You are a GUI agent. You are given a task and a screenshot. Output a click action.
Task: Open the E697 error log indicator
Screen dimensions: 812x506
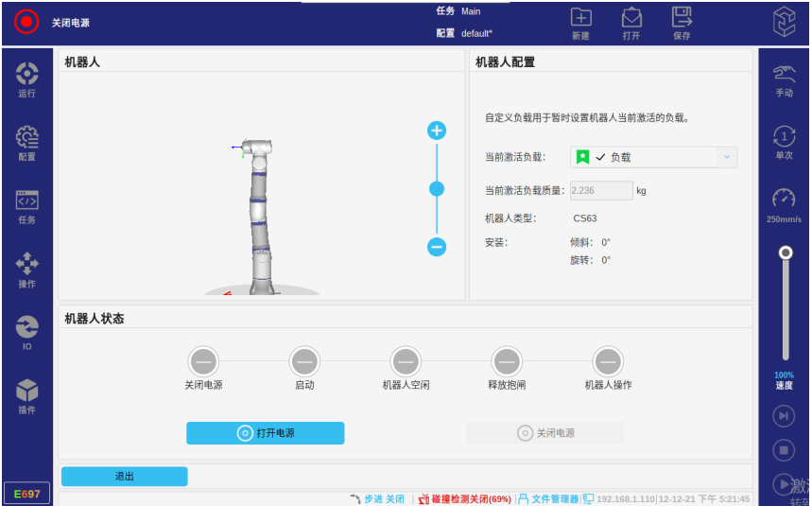[x=26, y=494]
